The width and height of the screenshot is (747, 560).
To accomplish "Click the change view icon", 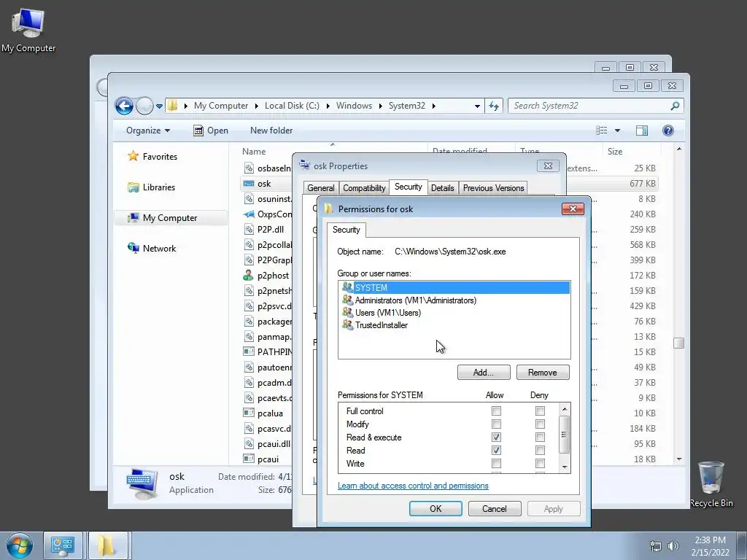I will point(602,131).
